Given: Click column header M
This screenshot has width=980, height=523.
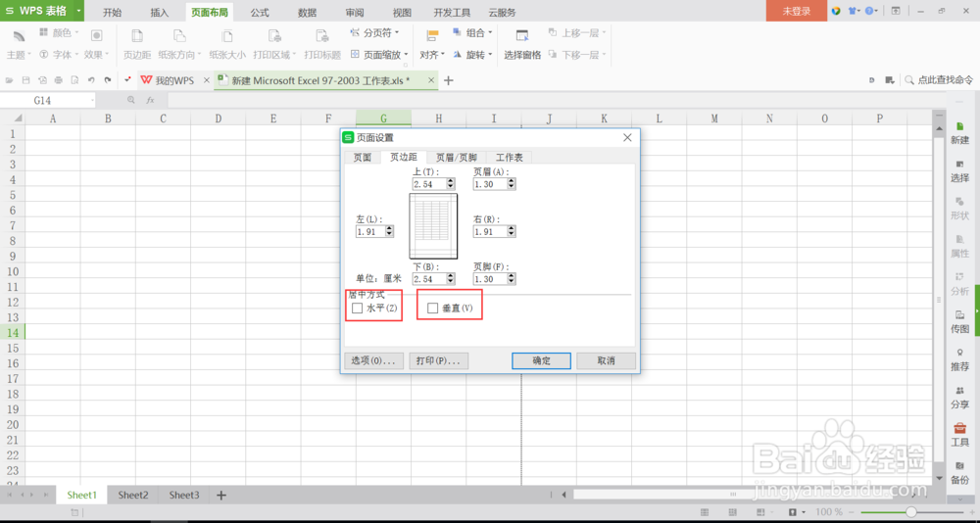Looking at the screenshot, I should 713,119.
